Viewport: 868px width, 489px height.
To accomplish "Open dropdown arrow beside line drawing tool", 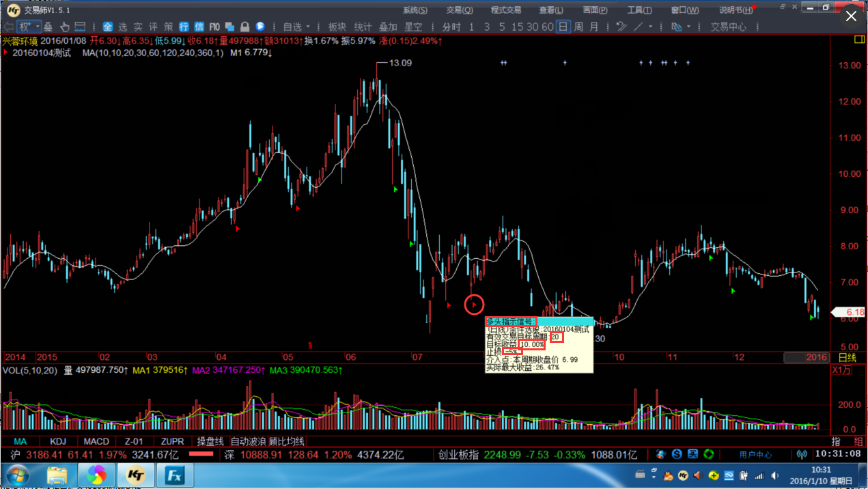I will coord(651,27).
